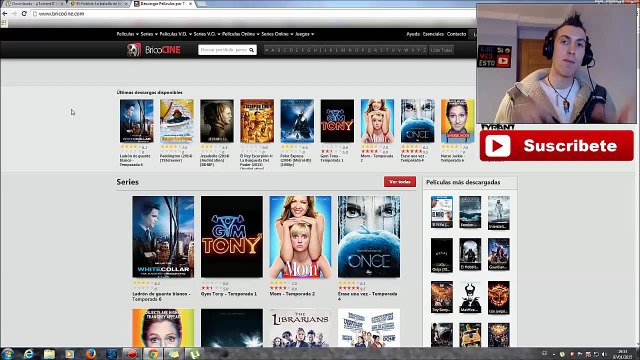Screen dimensions: 640x360
Task: Click the title Gym Tony - Temporada 1
Action: 229,294
